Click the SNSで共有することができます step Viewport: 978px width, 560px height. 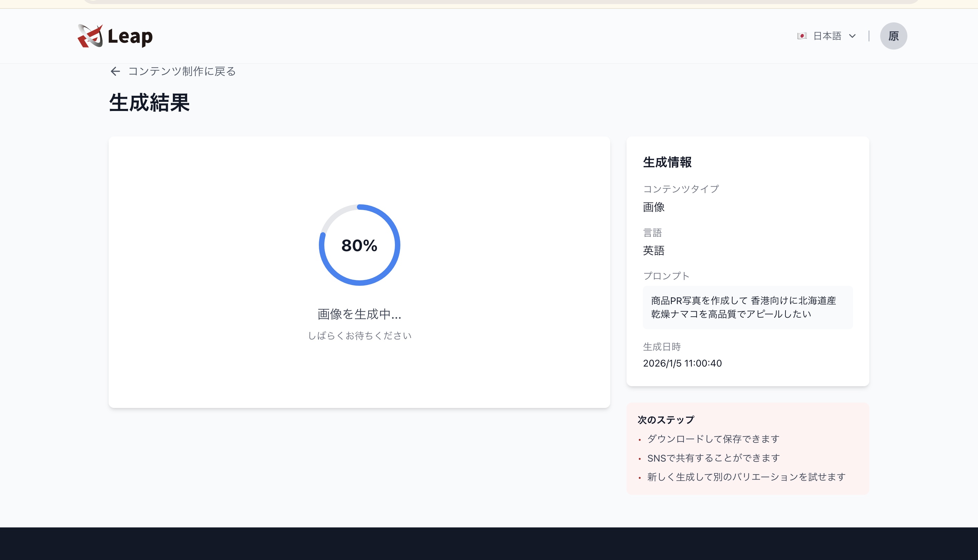(x=712, y=458)
